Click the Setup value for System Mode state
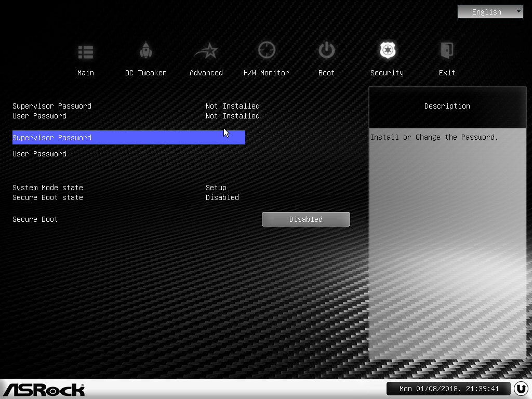This screenshot has height=399, width=532. pyautogui.click(x=216, y=187)
